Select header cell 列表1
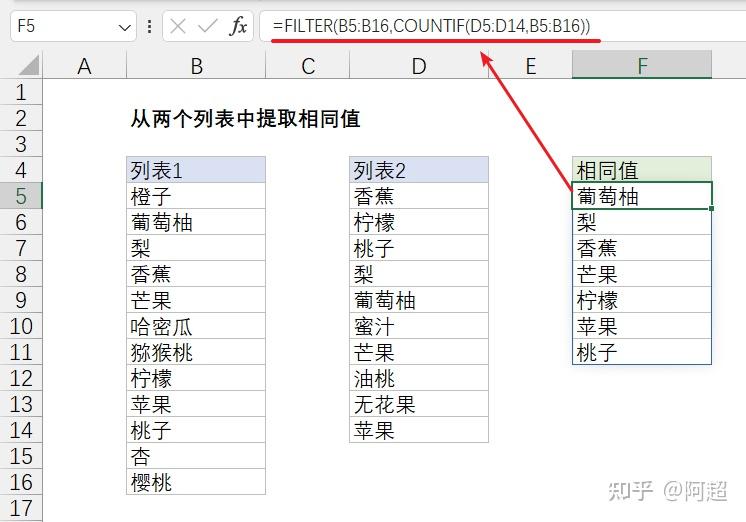The height and width of the screenshot is (522, 746). [x=196, y=170]
